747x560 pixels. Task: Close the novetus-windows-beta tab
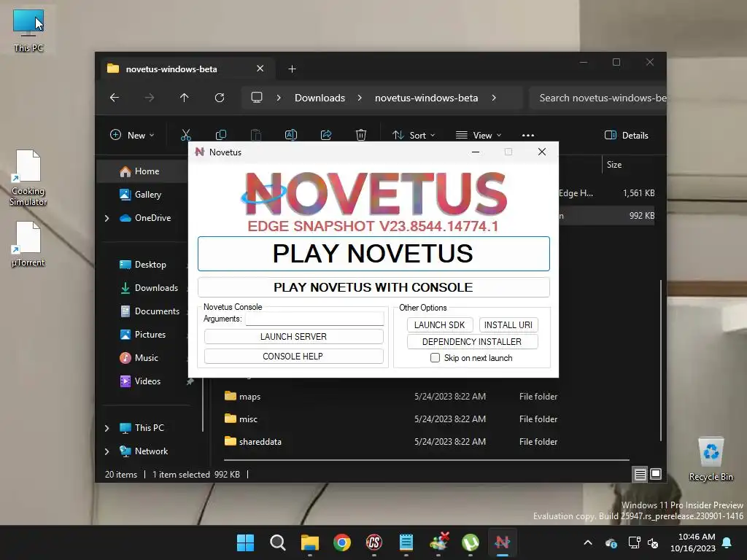tap(260, 69)
